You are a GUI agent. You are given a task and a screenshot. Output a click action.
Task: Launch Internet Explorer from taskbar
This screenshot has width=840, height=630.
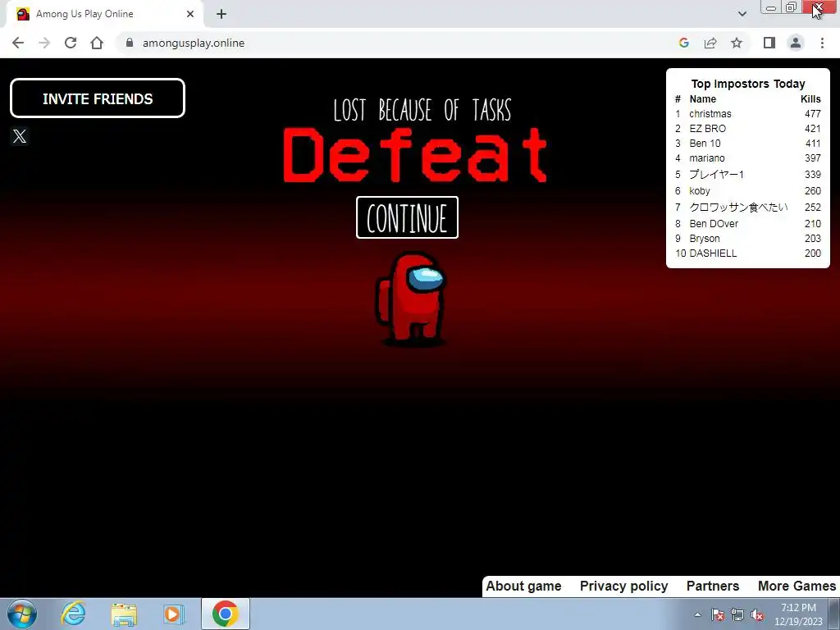tap(73, 614)
